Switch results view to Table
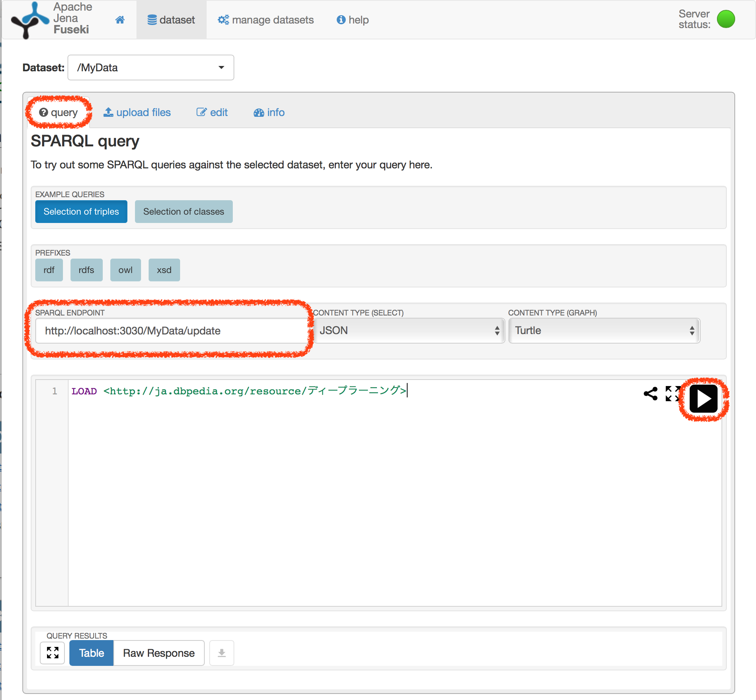Image resolution: width=756 pixels, height=700 pixels. (91, 653)
